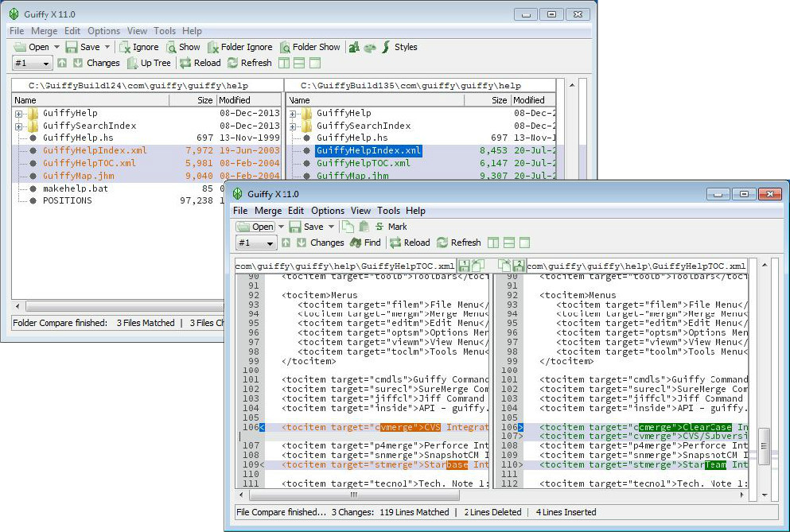Go to previous change in folder compare window
The image size is (790, 532).
pos(62,63)
